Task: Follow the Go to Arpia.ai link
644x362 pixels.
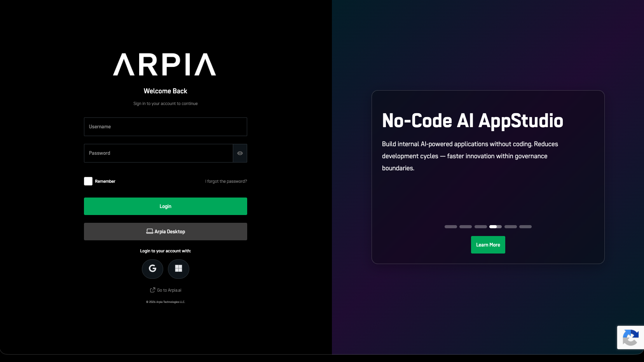Action: (x=166, y=290)
